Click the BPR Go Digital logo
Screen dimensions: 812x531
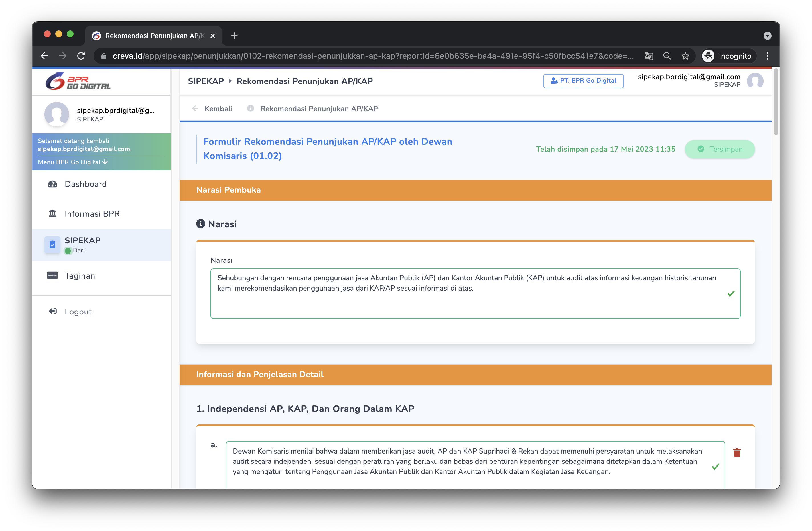[78, 81]
